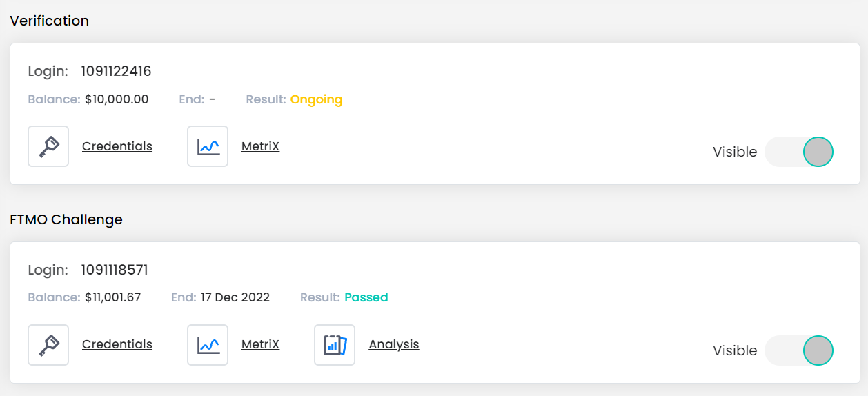Click the 17 Dec 2022 end date
This screenshot has height=396, width=868.
click(x=235, y=297)
